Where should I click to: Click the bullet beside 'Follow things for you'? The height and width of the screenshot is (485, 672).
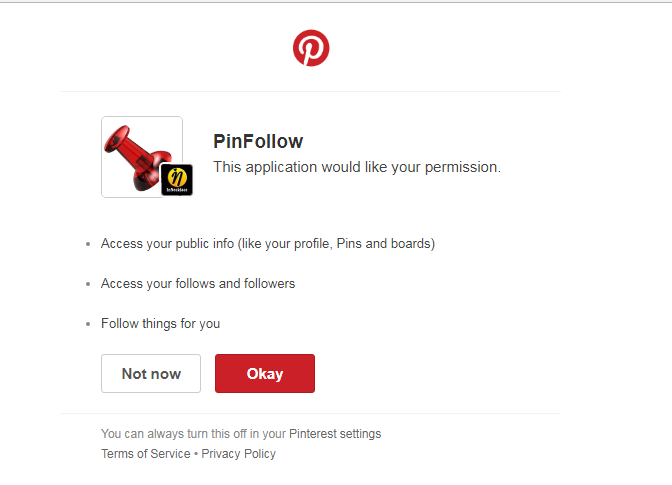coord(88,324)
